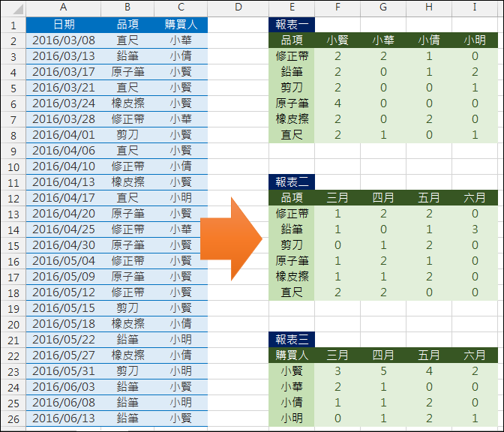The image size is (504, 432).
Task: Select date cell 2016/06/13
Action: pos(63,418)
